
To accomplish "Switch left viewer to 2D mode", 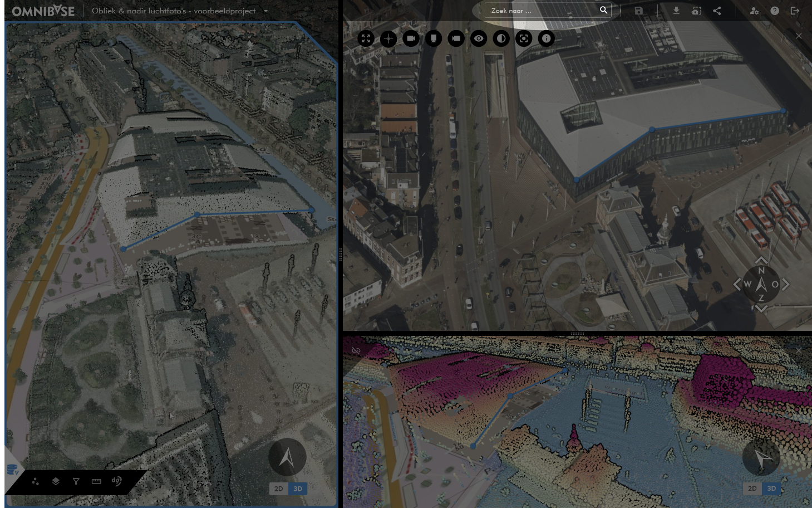I will pyautogui.click(x=279, y=489).
